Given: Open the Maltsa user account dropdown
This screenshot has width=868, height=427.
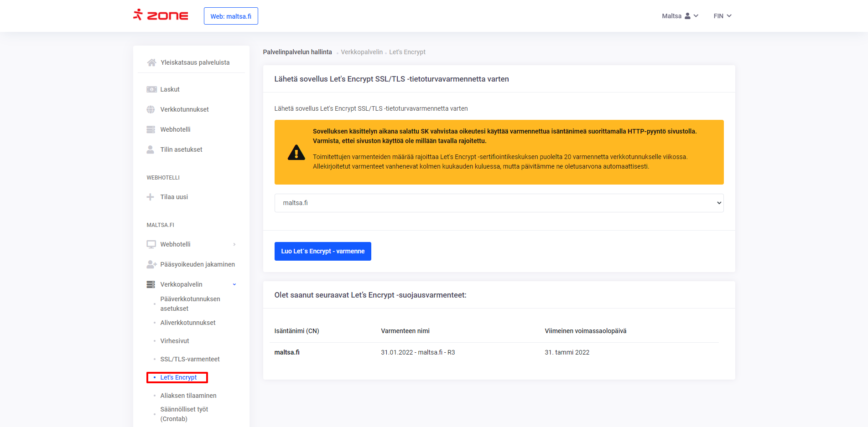Looking at the screenshot, I should click(680, 16).
